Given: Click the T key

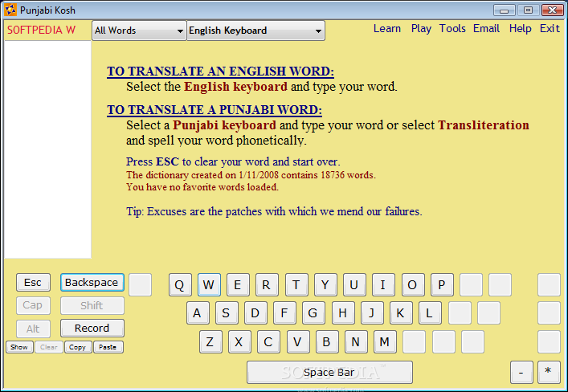Looking at the screenshot, I should click(x=296, y=285).
